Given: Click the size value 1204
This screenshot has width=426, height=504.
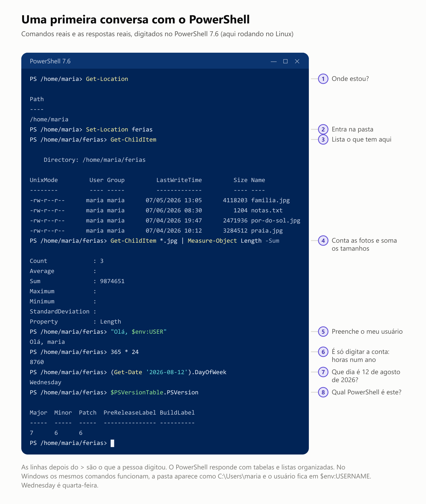Looking at the screenshot, I should pos(241,210).
